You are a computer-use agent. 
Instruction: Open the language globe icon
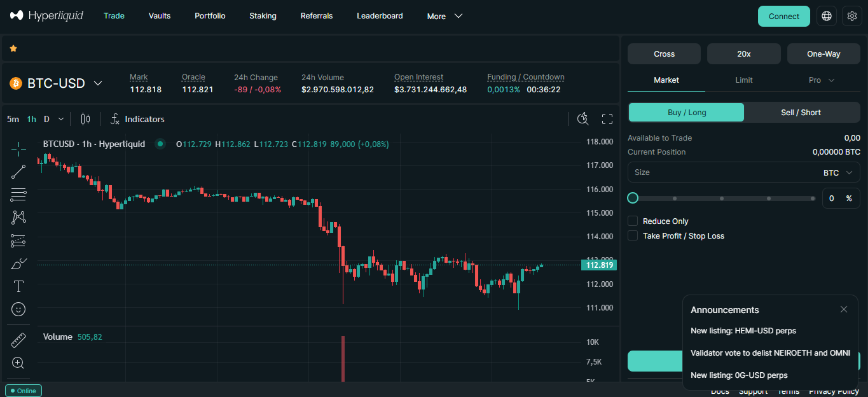827,16
